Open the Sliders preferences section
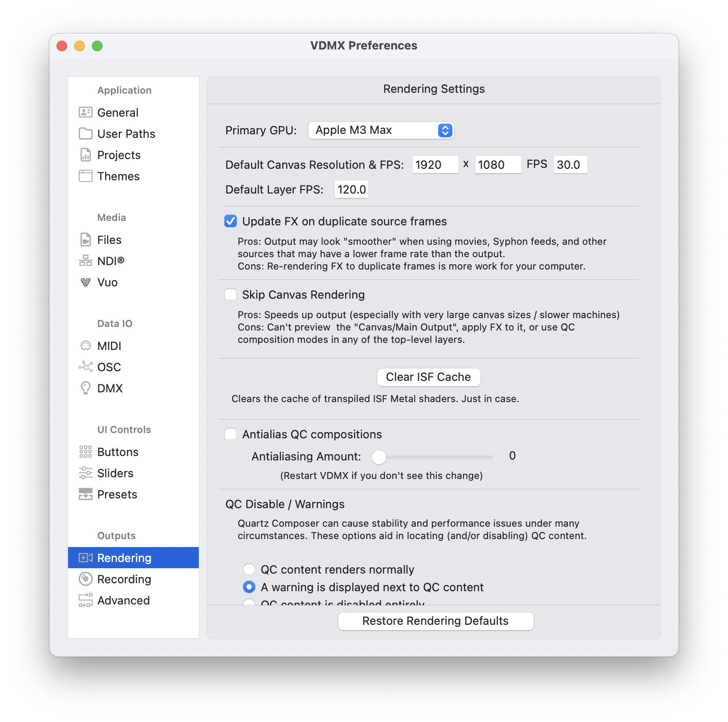Image resolution: width=728 pixels, height=722 pixels. point(115,473)
